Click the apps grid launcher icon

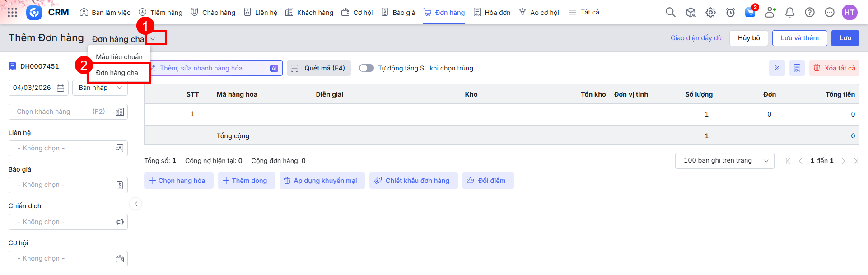pos(13,13)
